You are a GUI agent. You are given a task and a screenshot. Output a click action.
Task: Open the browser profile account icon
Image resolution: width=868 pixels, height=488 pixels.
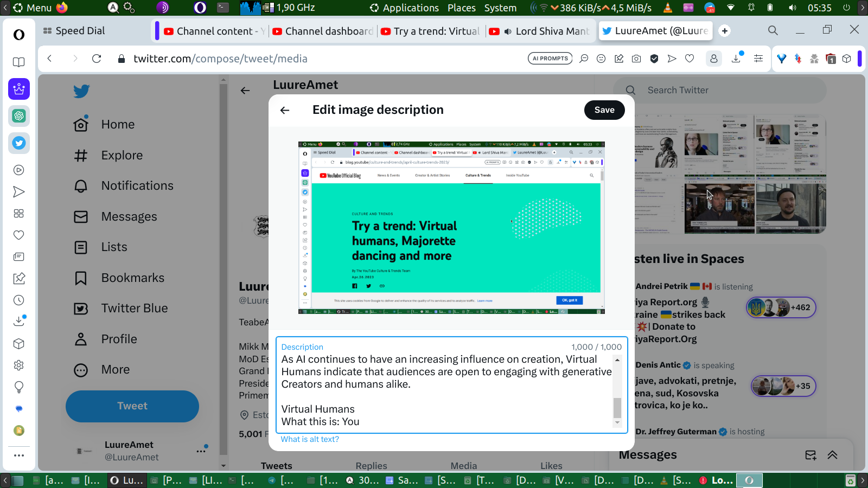click(714, 59)
